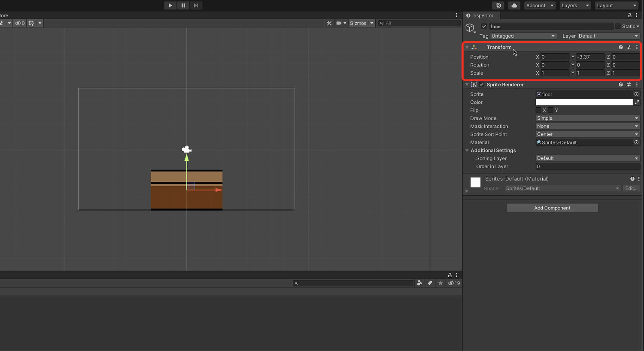Open the Draw Mode dropdown
The width and height of the screenshot is (644, 351).
pyautogui.click(x=587, y=118)
